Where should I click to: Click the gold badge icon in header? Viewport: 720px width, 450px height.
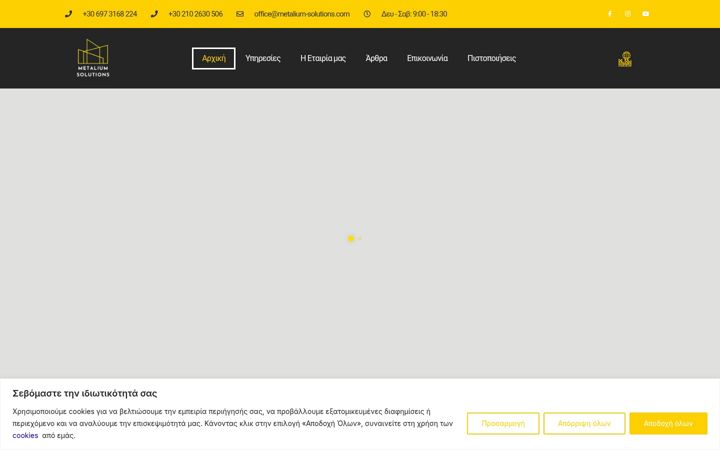624,59
